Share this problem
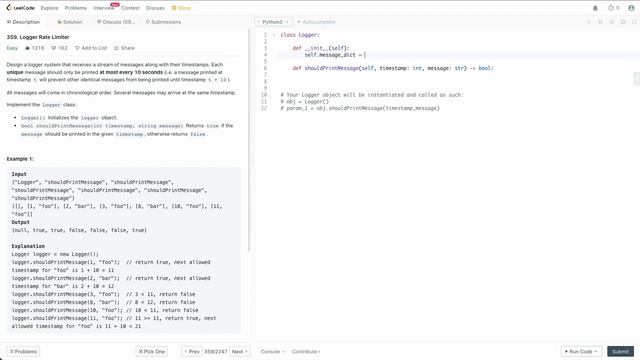 (124, 48)
